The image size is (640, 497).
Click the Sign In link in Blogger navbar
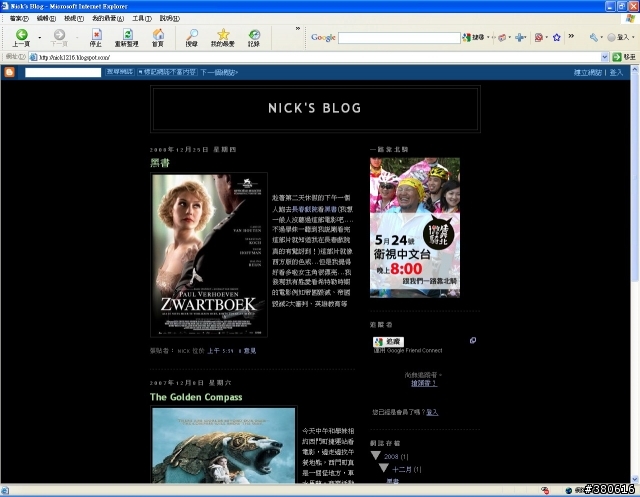pyautogui.click(x=616, y=73)
